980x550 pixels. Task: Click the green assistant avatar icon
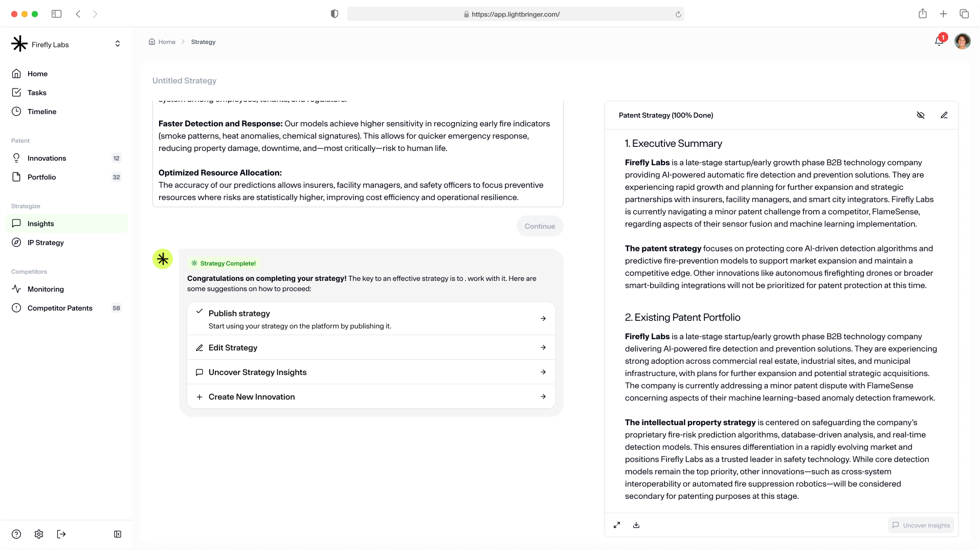(163, 259)
